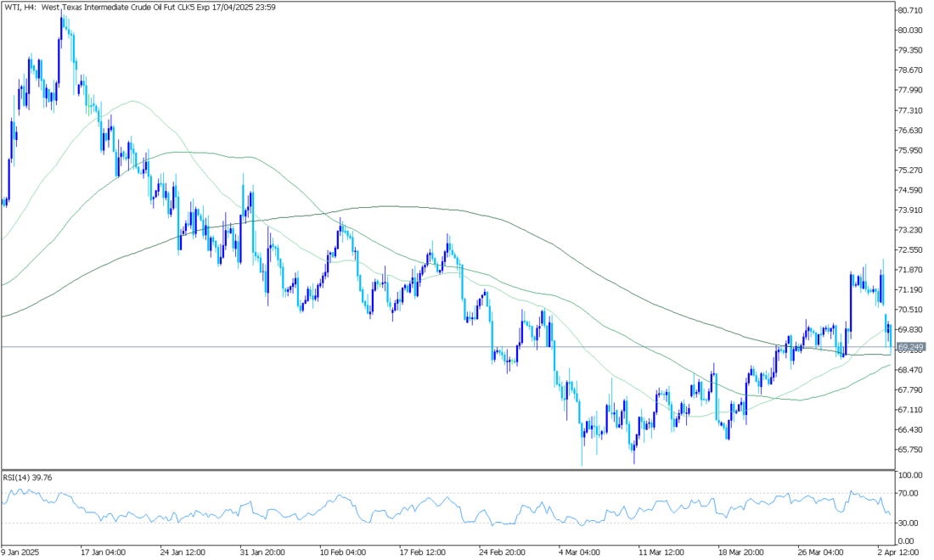Click the 71.190 price axis label
The height and width of the screenshot is (560, 934).
911,290
